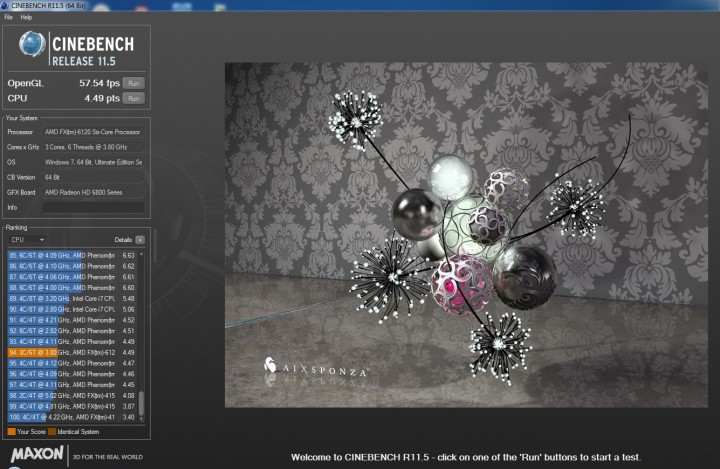Click the Cores x GHz value field
This screenshot has height=469, width=720.
[x=94, y=147]
